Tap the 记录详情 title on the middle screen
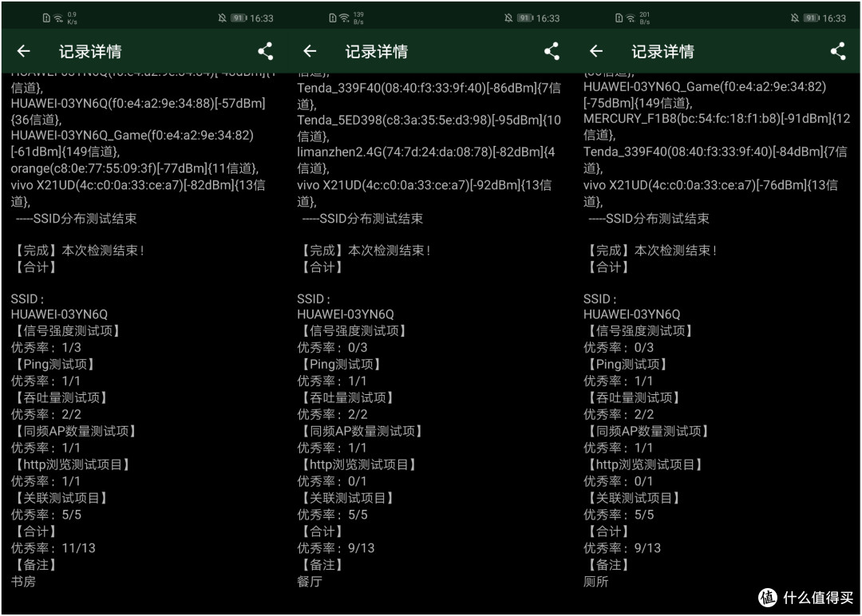 tap(377, 52)
